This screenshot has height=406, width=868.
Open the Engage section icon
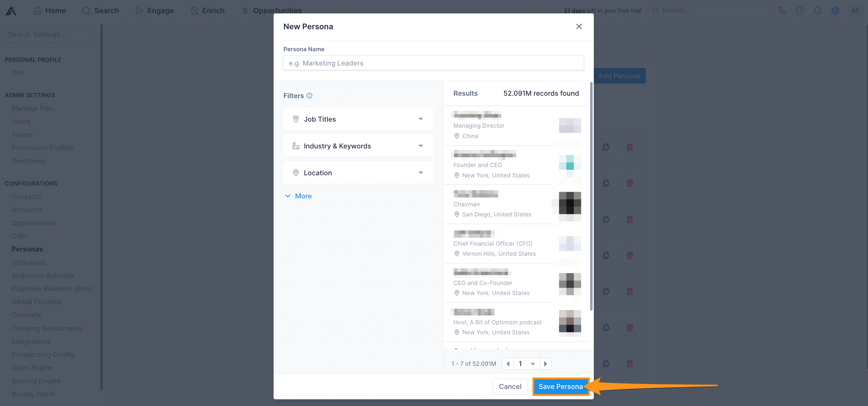click(139, 10)
